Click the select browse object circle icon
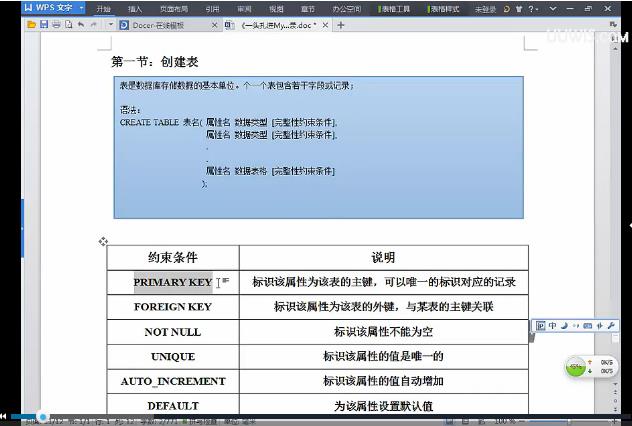632x426 pixels. 615,401
